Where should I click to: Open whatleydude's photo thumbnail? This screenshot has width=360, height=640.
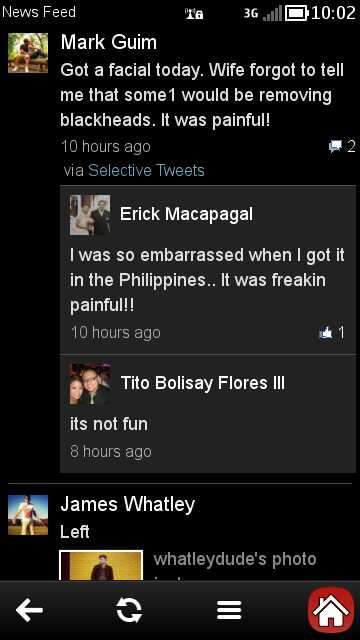tap(101, 565)
